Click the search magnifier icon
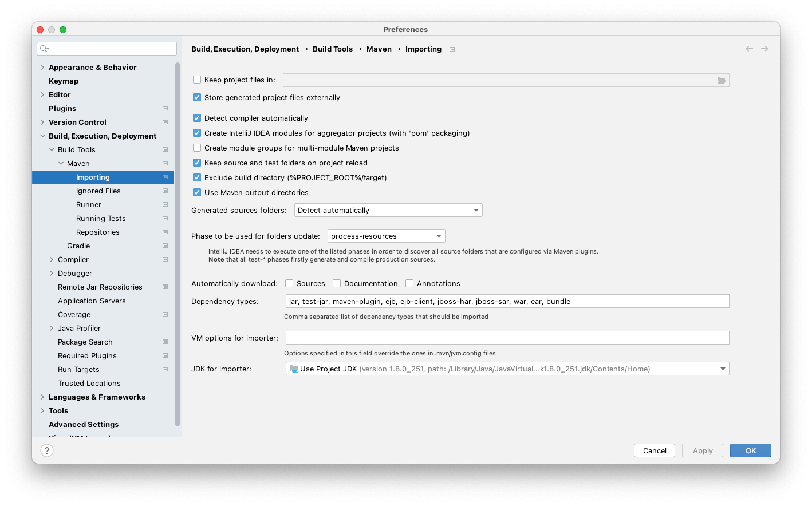Screen dimensions: 812x506 (x=45, y=49)
